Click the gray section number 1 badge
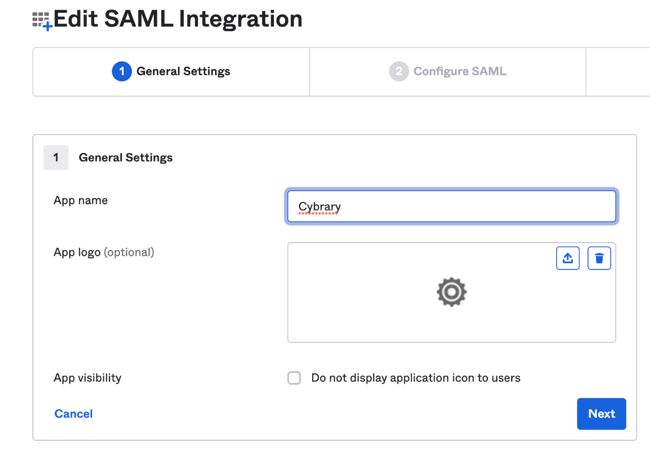Screen dimensions: 670x460 (x=56, y=157)
